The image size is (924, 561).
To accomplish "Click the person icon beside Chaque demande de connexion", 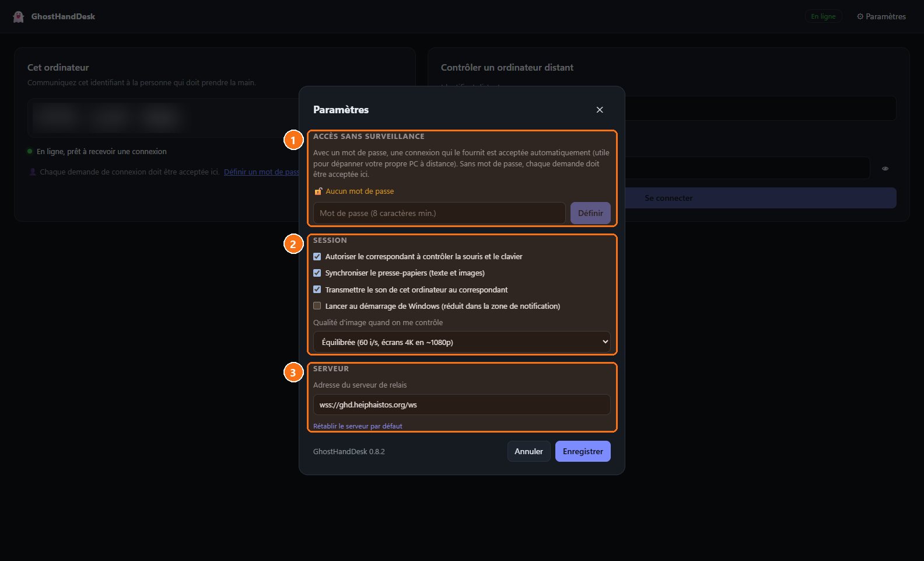I will (33, 172).
